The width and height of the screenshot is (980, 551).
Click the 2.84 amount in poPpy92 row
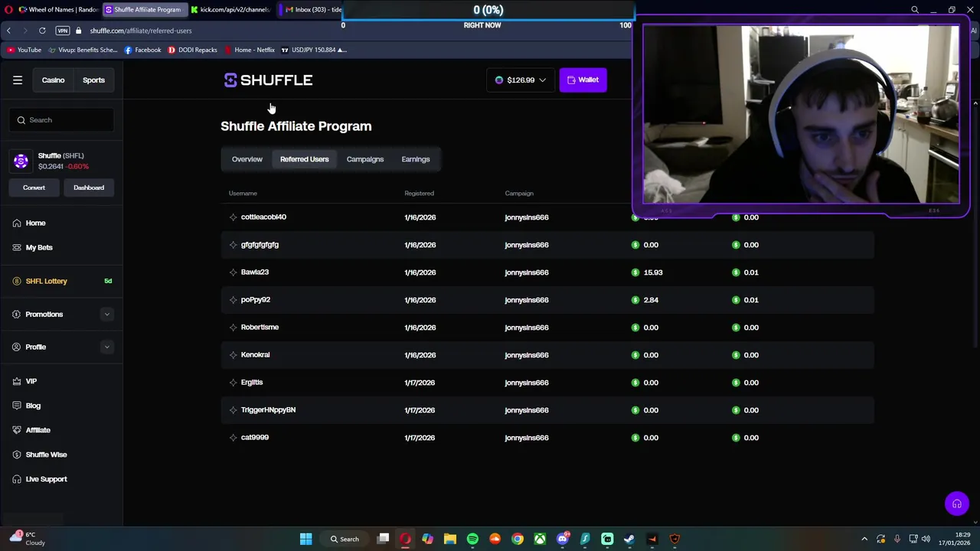coord(651,300)
